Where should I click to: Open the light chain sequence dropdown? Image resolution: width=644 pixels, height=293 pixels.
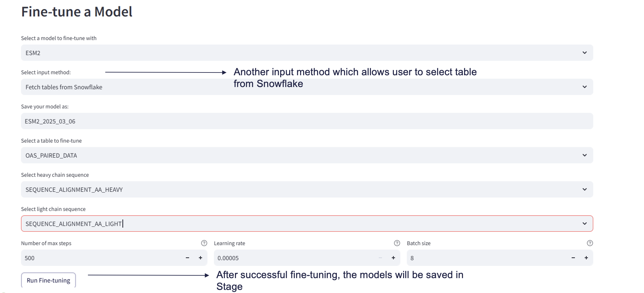tap(585, 224)
